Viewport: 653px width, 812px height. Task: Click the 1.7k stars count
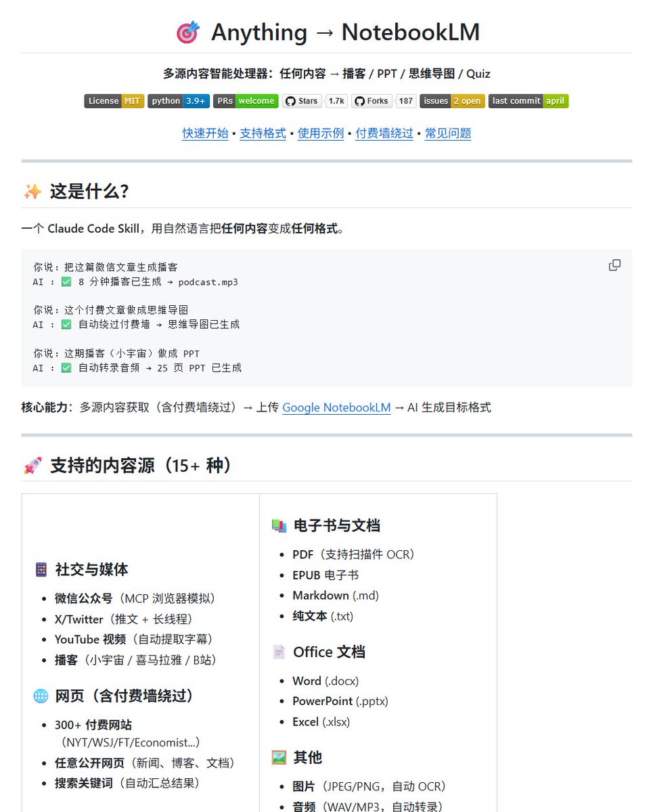[x=336, y=101]
